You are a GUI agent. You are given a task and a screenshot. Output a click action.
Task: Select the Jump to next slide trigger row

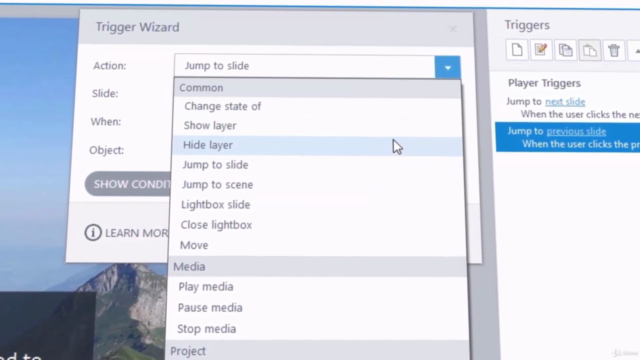[x=568, y=108]
